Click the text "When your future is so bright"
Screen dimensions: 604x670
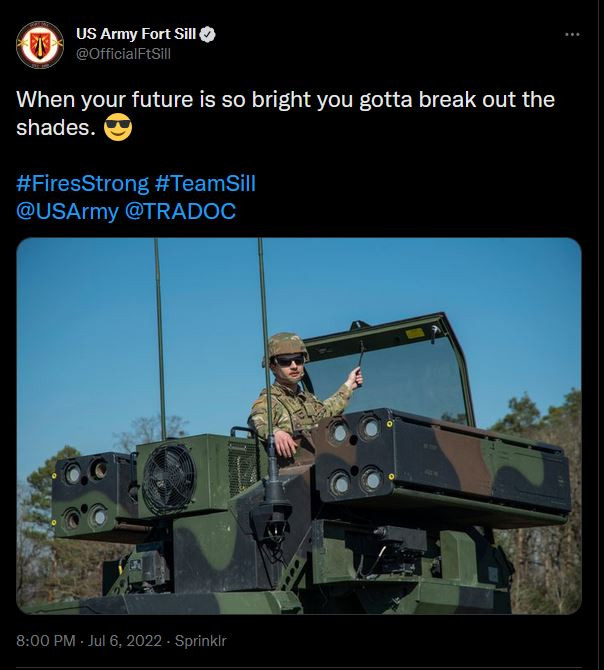(x=150, y=101)
